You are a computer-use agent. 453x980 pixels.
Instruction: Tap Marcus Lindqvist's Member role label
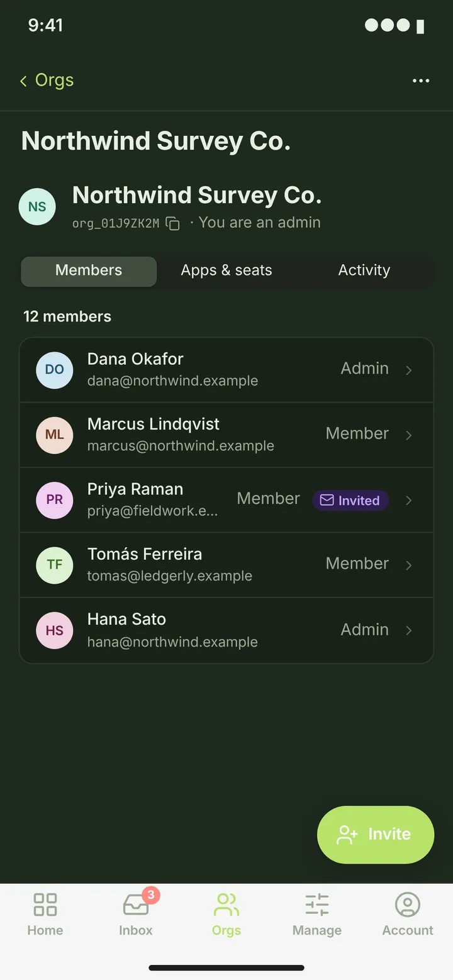pos(357,434)
